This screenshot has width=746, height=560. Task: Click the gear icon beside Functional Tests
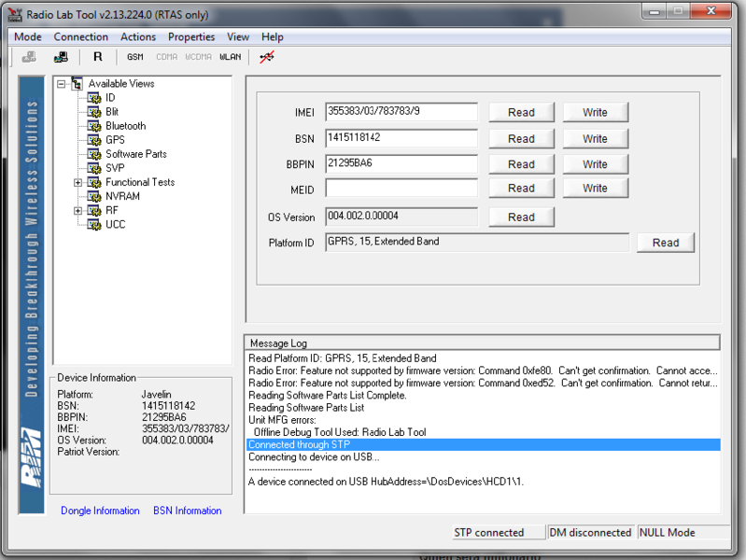(94, 183)
